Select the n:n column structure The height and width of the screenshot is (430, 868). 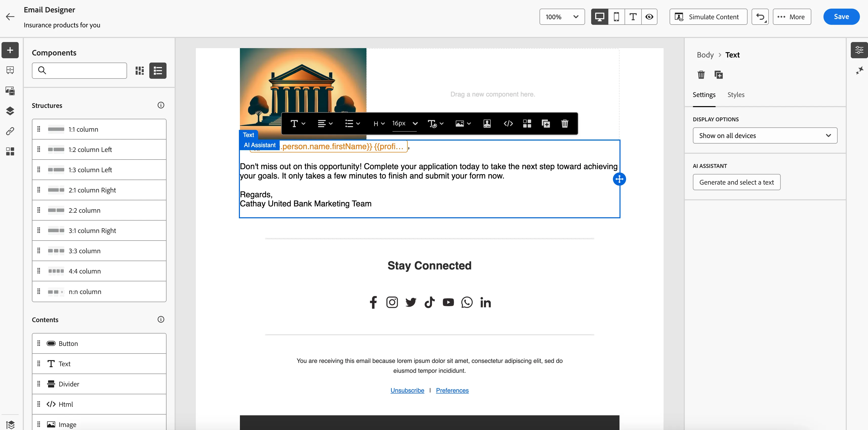click(x=99, y=291)
